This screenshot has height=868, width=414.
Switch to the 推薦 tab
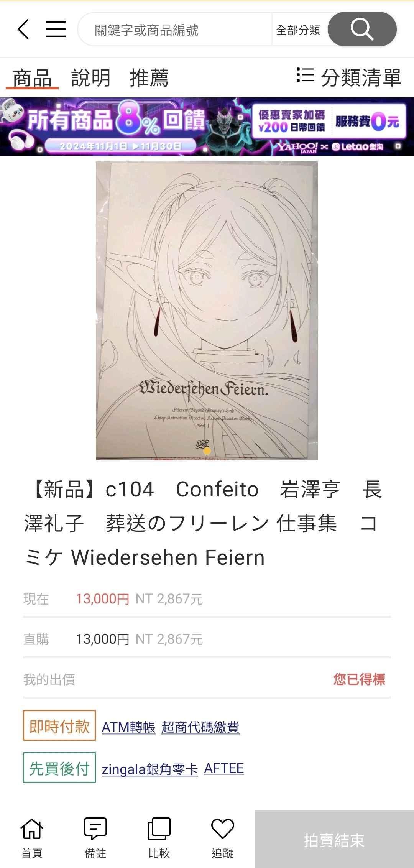click(149, 78)
